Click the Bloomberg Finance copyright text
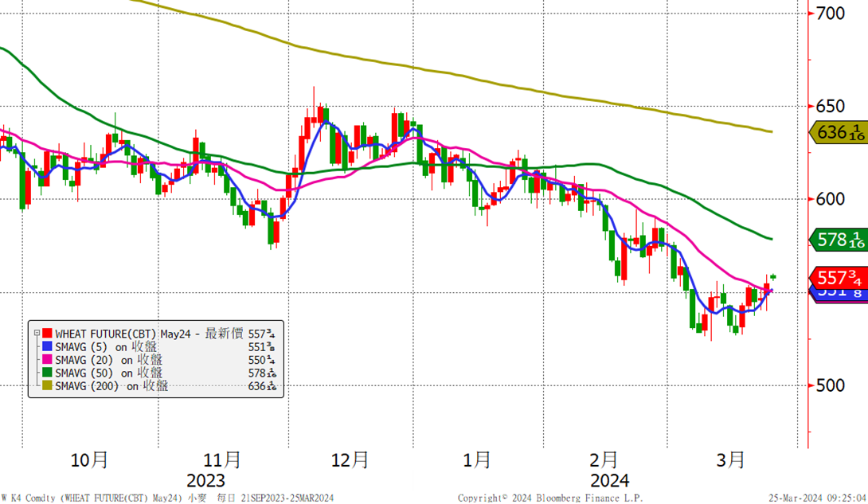868x504 pixels. click(x=550, y=498)
